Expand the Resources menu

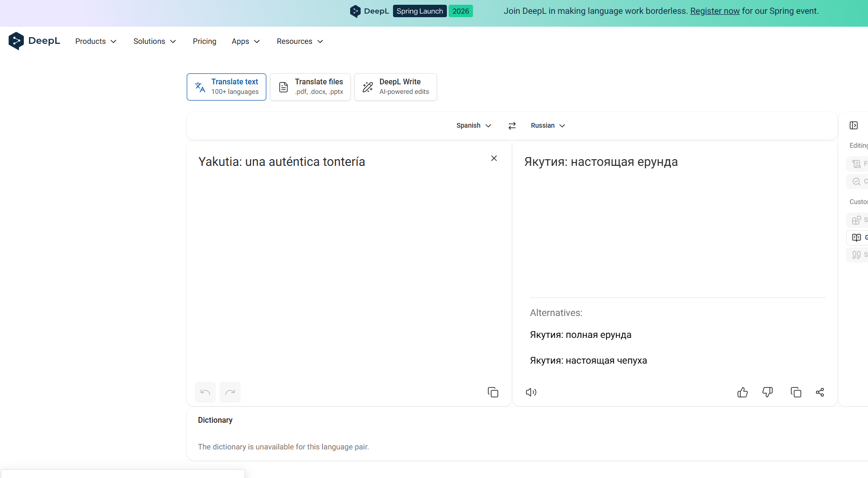click(300, 41)
